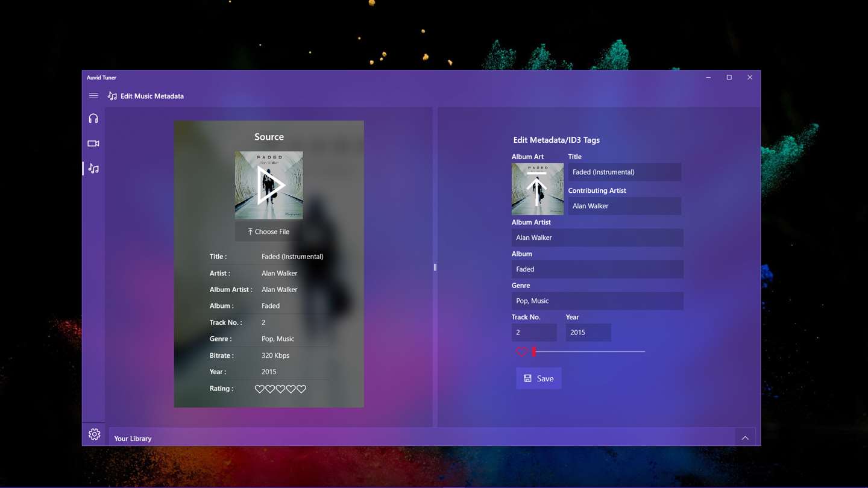Image resolution: width=868 pixels, height=488 pixels.
Task: Click the fifth heart in source Rating
Action: click(x=301, y=389)
